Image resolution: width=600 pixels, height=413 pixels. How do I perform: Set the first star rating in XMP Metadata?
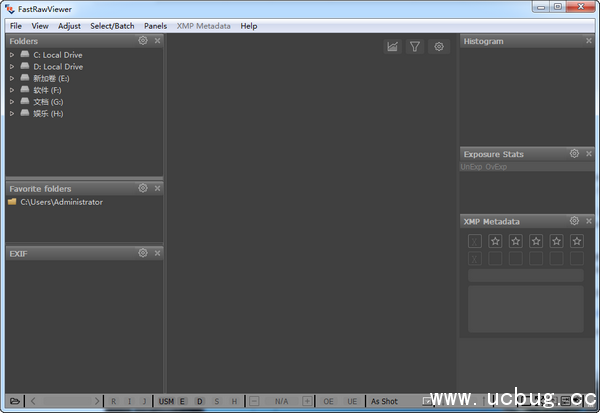(495, 241)
